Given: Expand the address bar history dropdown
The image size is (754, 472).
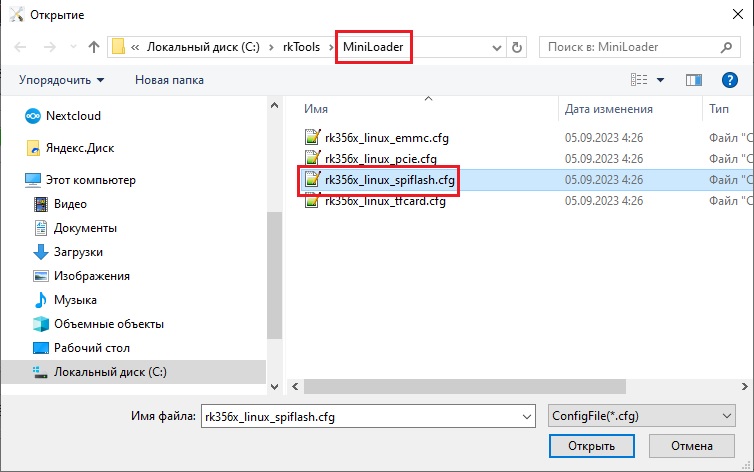Looking at the screenshot, I should (497, 48).
